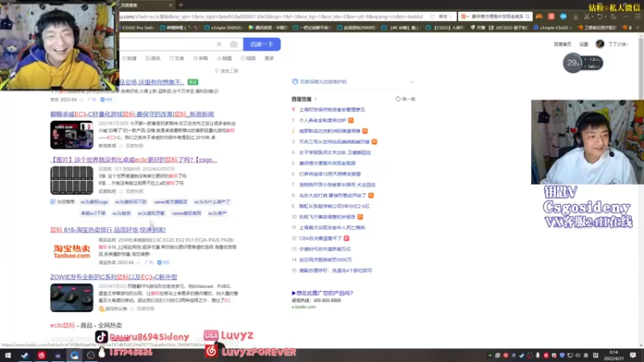Click the scissors screenshot tool icon

[x=587, y=16]
